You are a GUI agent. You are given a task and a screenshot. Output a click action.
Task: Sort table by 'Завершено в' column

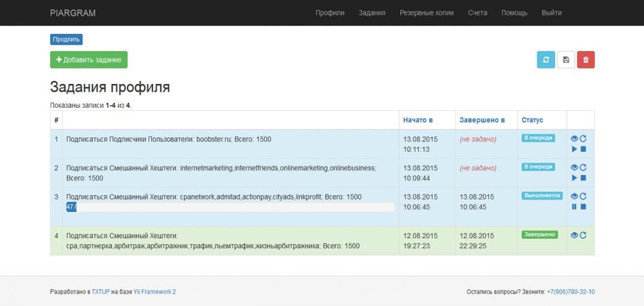(x=482, y=120)
